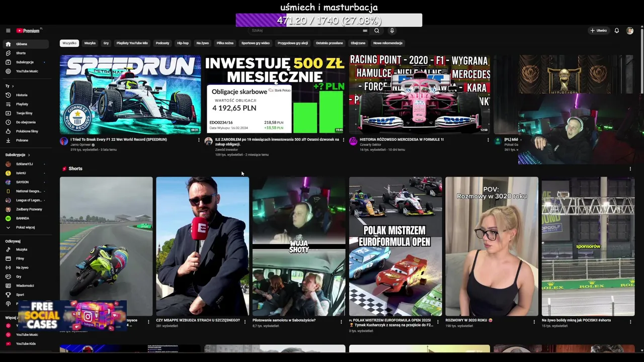Select the Obejrzane chip
The width and height of the screenshot is (644, 362).
tap(358, 43)
